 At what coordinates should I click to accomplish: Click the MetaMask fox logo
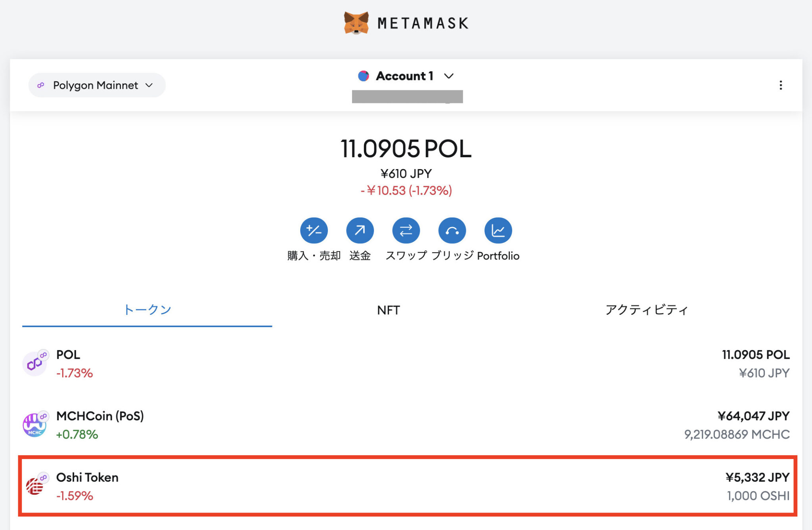click(x=356, y=23)
